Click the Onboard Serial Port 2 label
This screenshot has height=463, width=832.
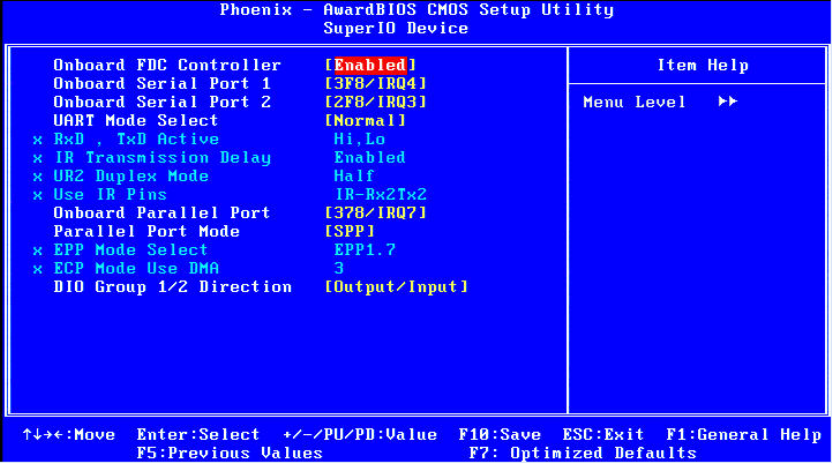162,102
